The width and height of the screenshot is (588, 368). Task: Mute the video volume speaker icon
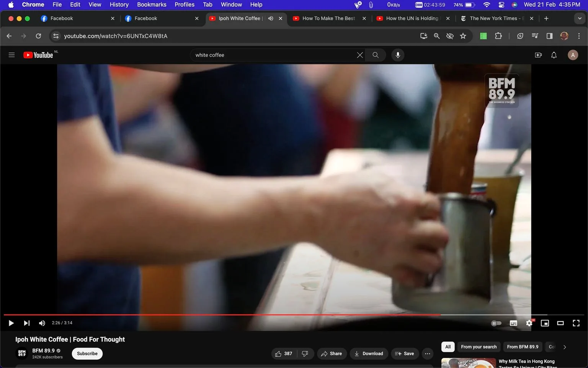tap(42, 323)
